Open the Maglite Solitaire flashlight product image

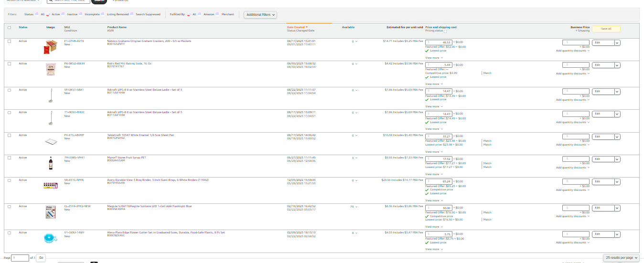51,212
